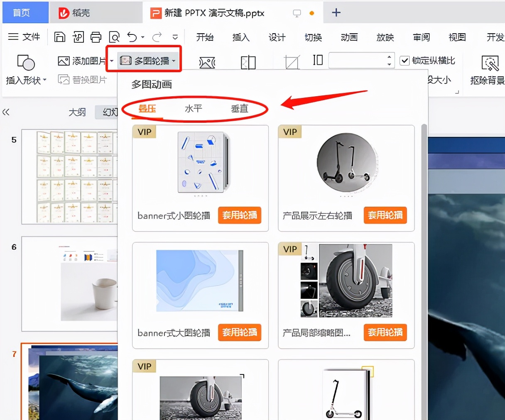Open the quick access toolbar customize chevron
Screen dimensions: 505x420
click(175, 38)
